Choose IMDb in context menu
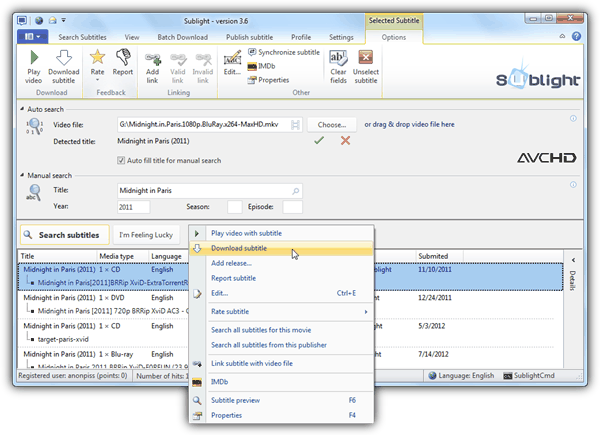 [282, 382]
